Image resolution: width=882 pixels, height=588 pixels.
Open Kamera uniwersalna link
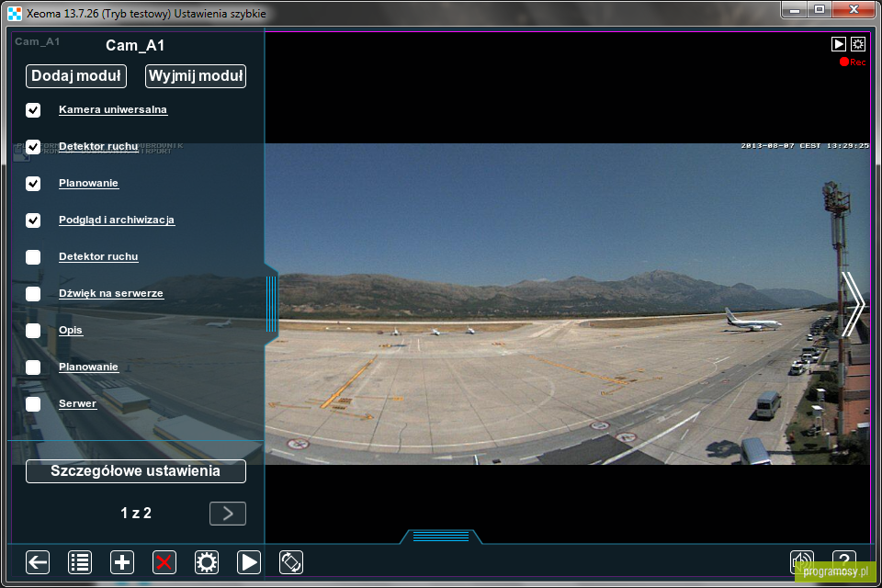coord(113,109)
